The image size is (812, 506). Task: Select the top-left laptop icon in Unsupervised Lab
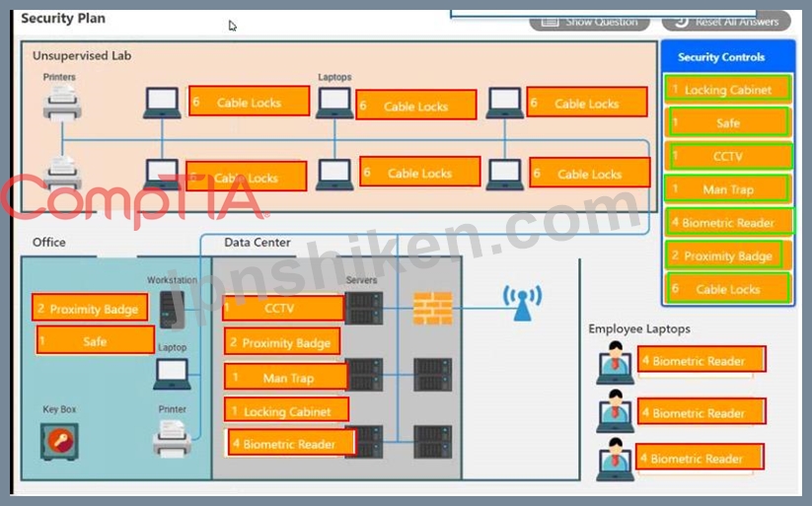tap(162, 103)
